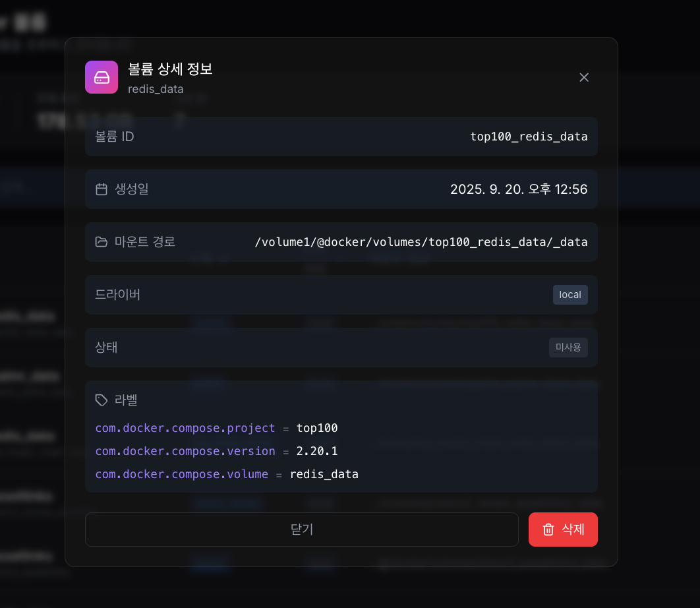Image resolution: width=700 pixels, height=608 pixels.
Task: Click the purple volume icon in the header
Action: (102, 77)
